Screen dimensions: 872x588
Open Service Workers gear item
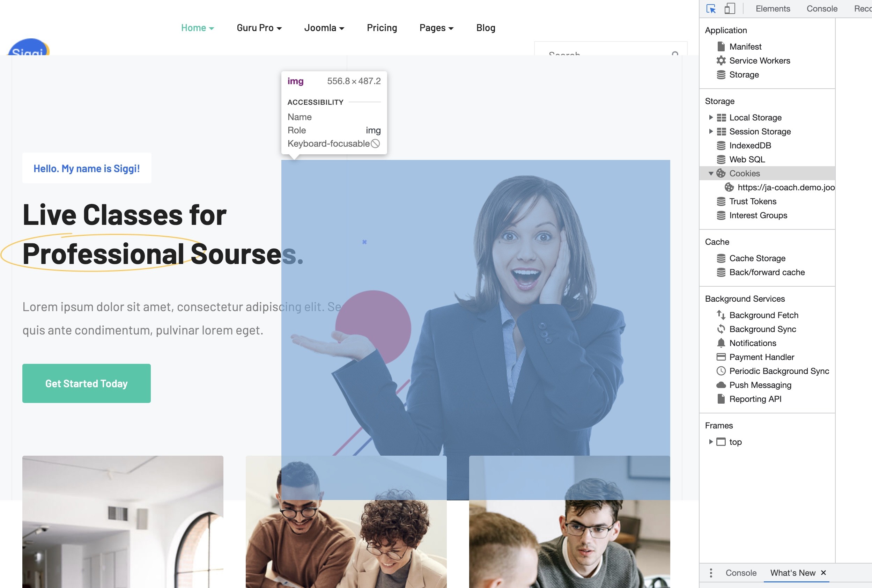(759, 60)
